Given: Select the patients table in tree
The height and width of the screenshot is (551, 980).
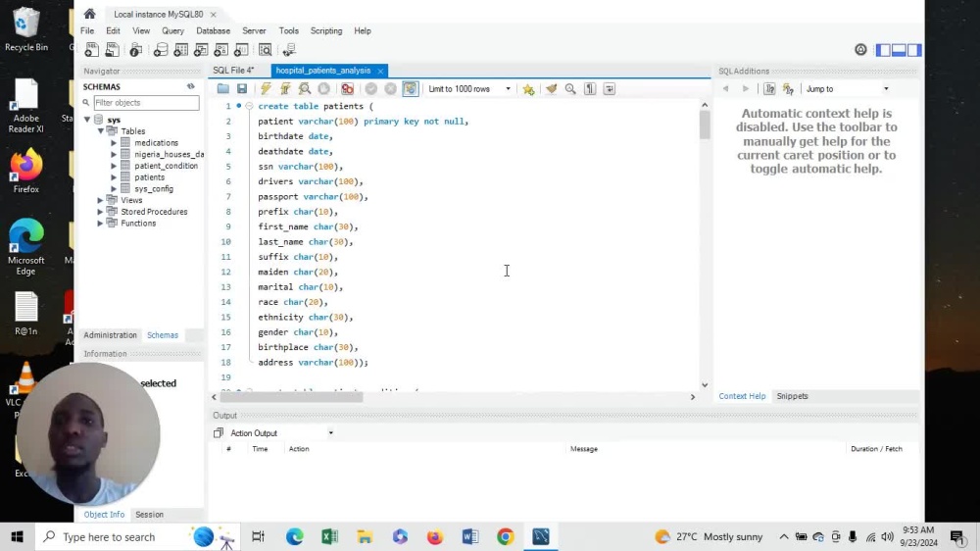Looking at the screenshot, I should (x=149, y=177).
